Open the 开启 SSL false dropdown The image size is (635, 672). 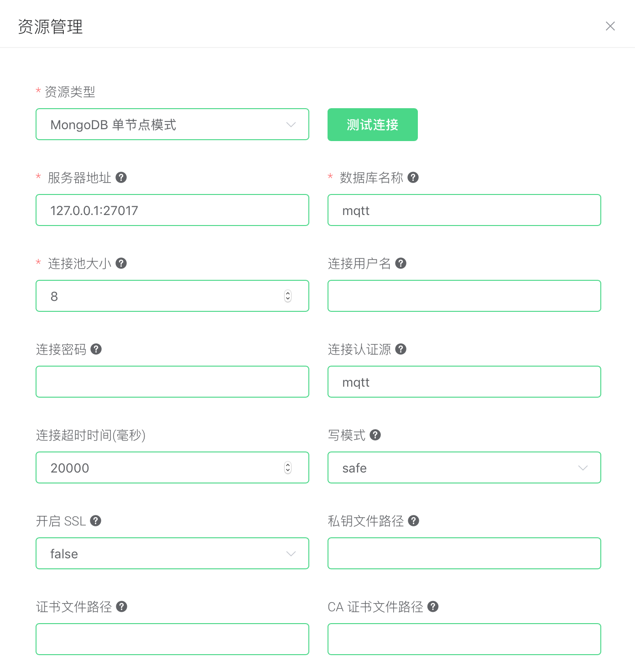(x=172, y=554)
